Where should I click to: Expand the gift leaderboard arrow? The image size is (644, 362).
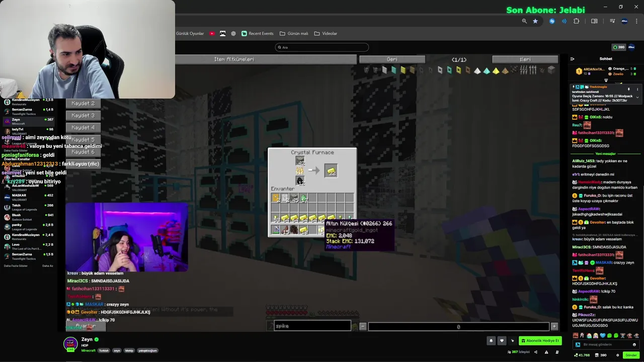(x=606, y=80)
